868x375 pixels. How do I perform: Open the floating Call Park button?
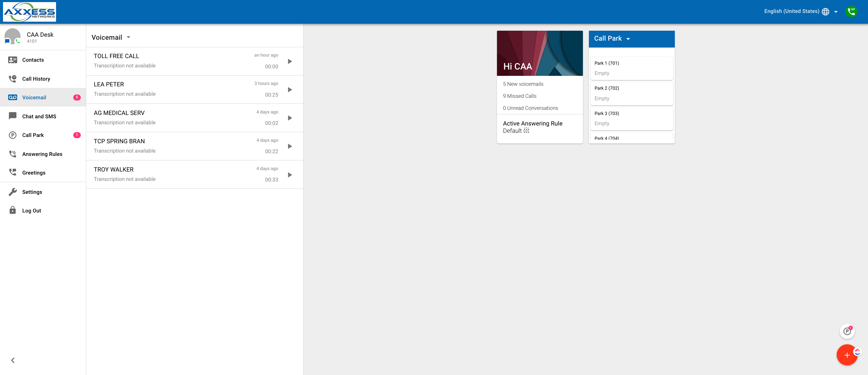[847, 331]
